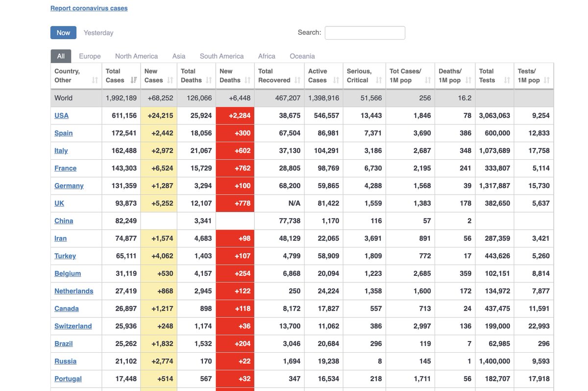Open the Russia country link
The height and width of the screenshot is (391, 588).
tap(66, 361)
